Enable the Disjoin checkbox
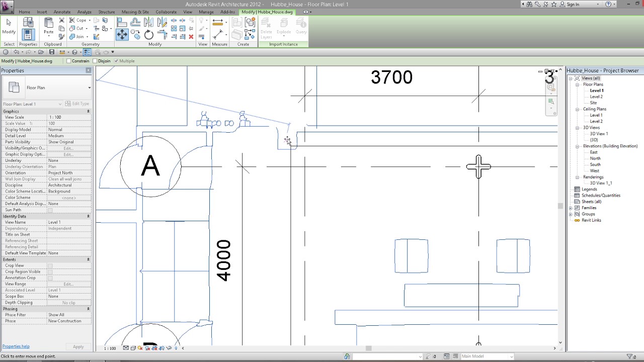 tap(95, 61)
